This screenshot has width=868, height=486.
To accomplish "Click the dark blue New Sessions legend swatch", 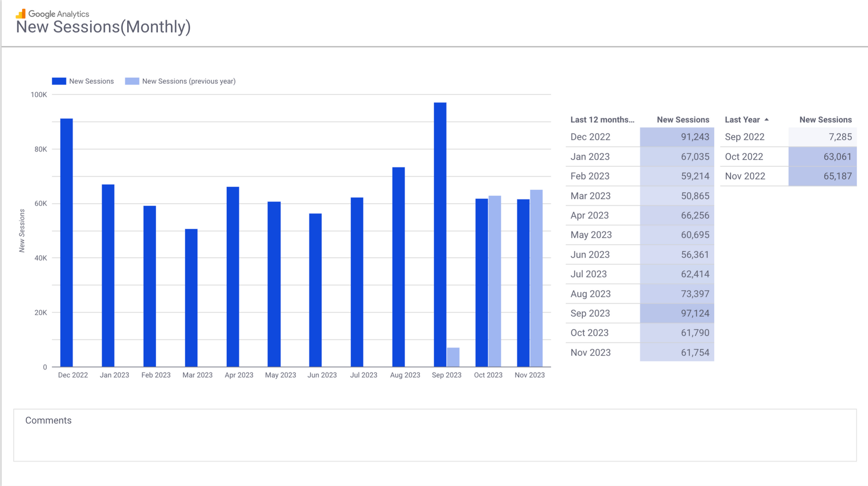I will coord(59,81).
